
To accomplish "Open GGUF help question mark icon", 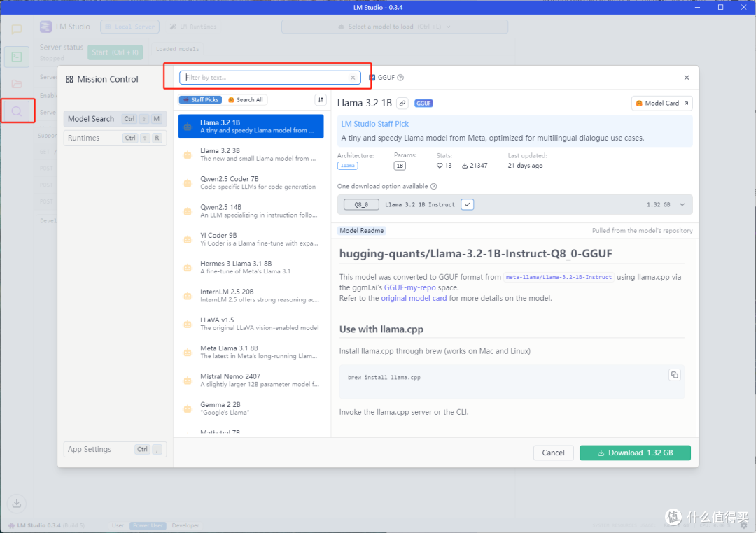I will 400,78.
